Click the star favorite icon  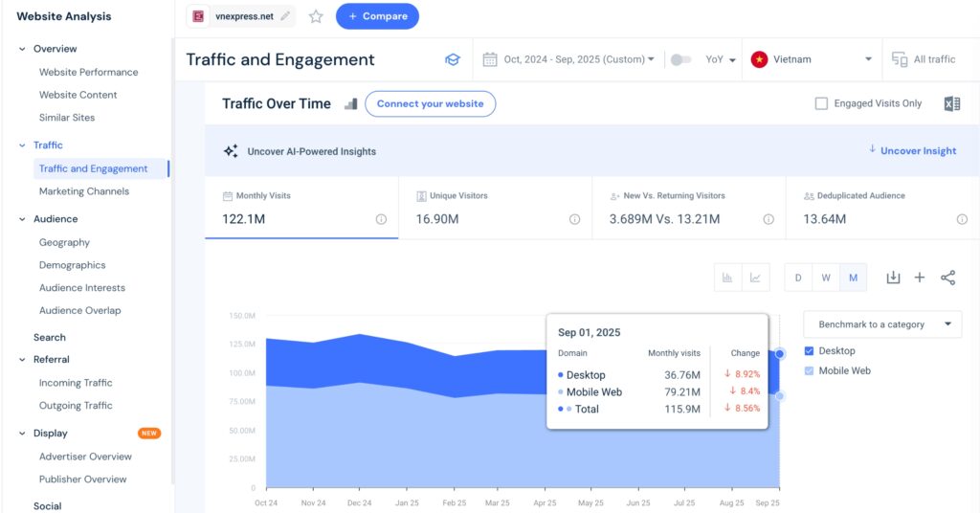[x=316, y=16]
